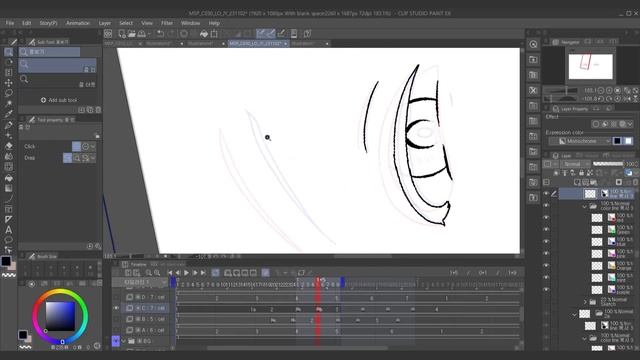This screenshot has height=360, width=640.
Task: Toggle visibility of the Orange layer
Action: point(546,265)
